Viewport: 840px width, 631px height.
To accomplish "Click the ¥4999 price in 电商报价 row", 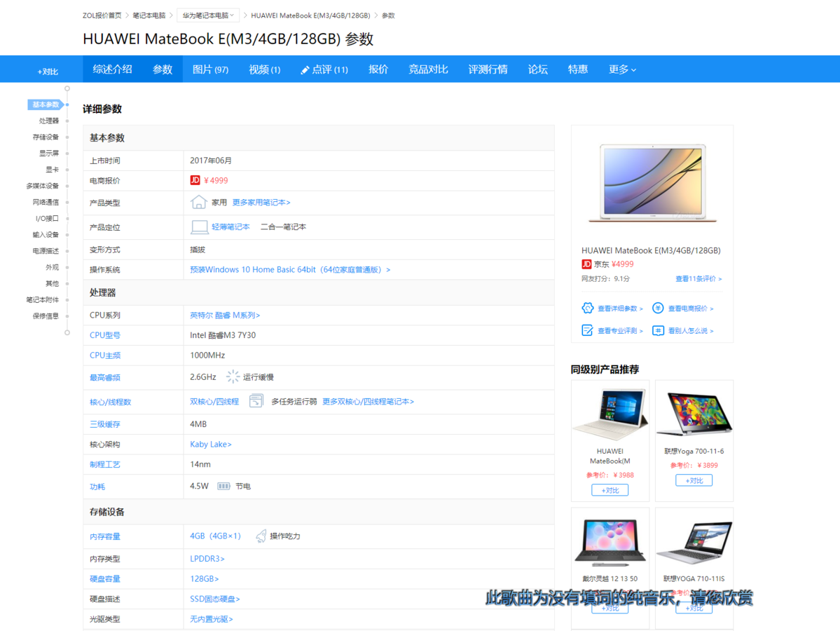I will (x=216, y=181).
